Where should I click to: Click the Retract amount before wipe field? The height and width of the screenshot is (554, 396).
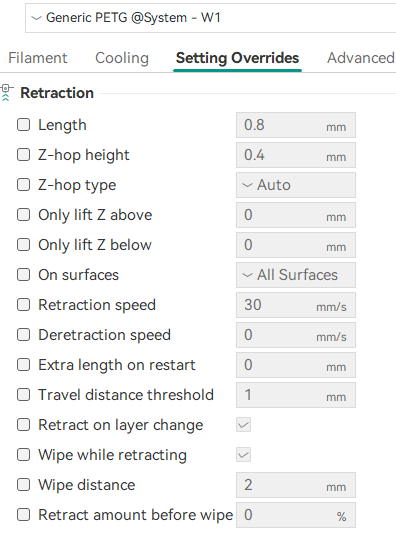coord(296,515)
